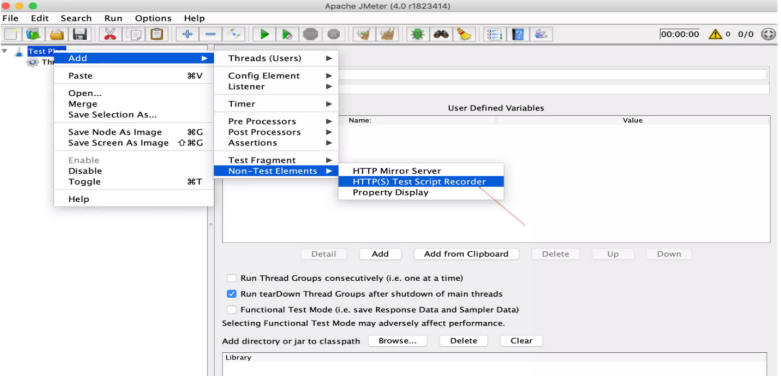Uncheck Run tearDown Thread Groups checkbox
Screen dimensions: 781x376
pos(232,294)
